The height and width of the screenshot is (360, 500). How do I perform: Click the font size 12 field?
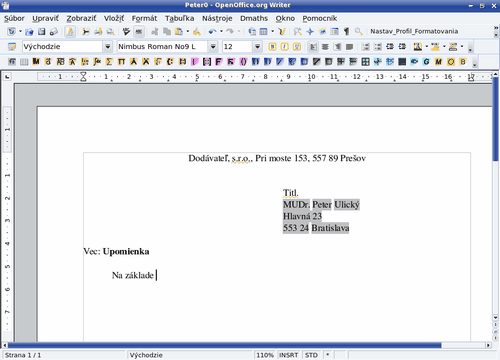tap(237, 47)
